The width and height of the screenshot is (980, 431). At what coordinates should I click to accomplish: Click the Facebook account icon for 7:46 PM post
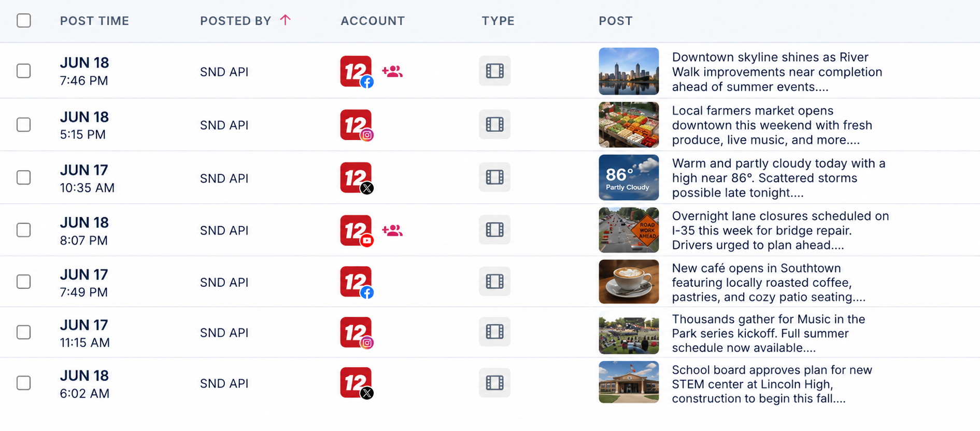tap(357, 72)
